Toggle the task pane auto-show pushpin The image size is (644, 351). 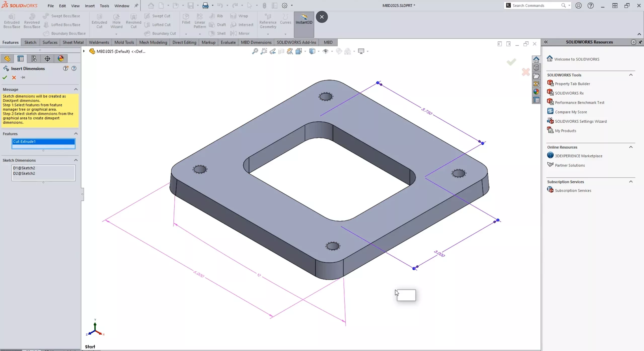(x=640, y=42)
